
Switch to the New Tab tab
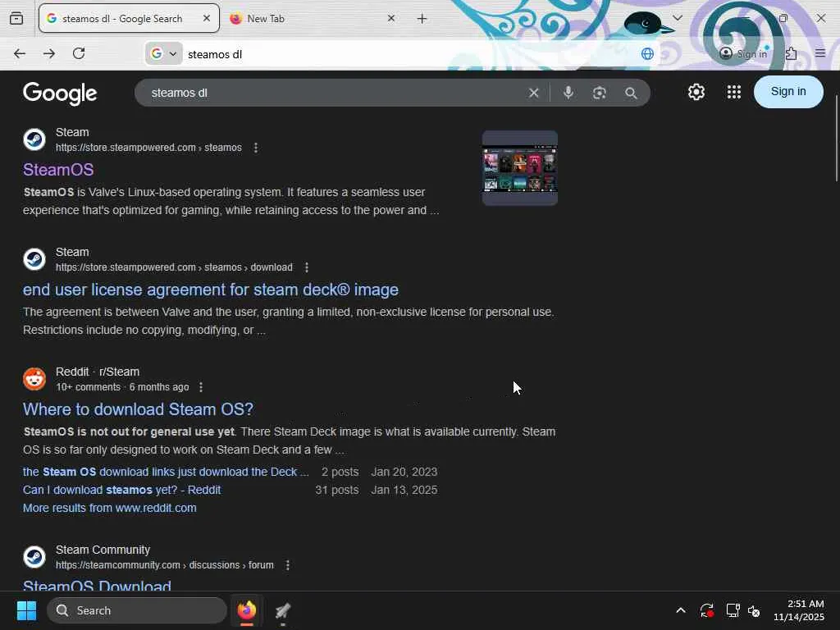pos(313,18)
